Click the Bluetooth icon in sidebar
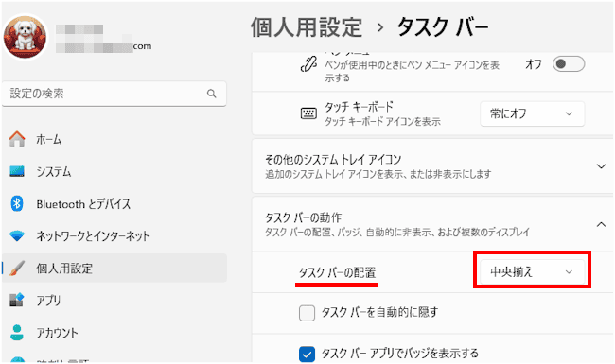The image size is (615, 364). coord(17,204)
